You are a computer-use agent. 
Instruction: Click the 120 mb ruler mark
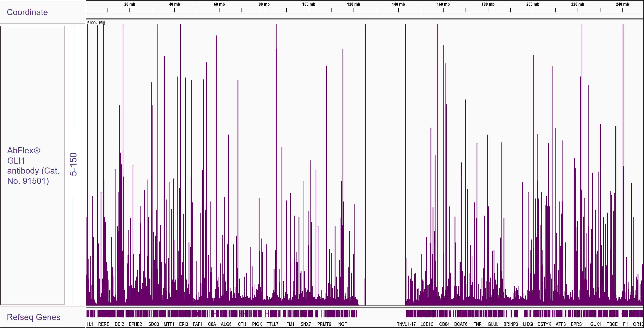(x=354, y=4)
